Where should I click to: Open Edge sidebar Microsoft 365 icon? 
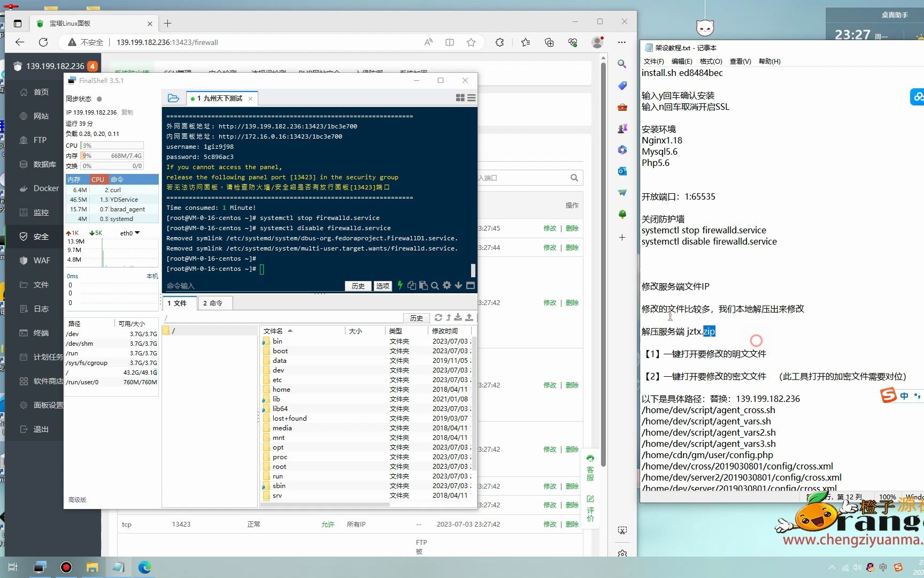[x=622, y=150]
